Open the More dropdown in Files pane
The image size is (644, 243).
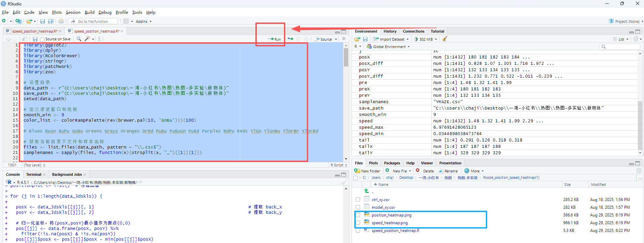(474, 171)
